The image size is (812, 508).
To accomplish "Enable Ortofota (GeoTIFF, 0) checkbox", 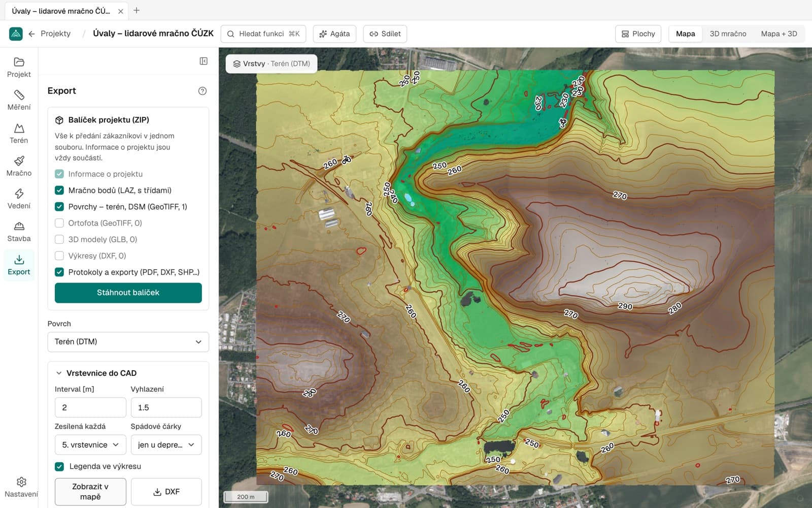I will (x=59, y=223).
